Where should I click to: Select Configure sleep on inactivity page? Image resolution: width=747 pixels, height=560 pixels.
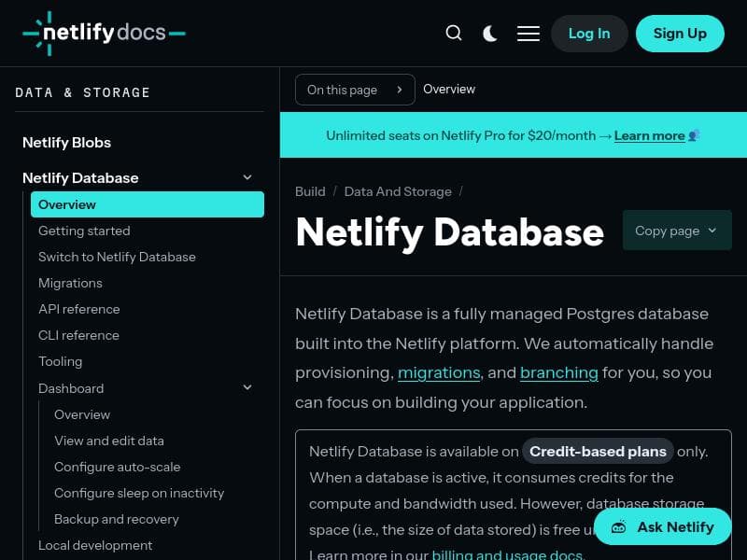click(139, 493)
